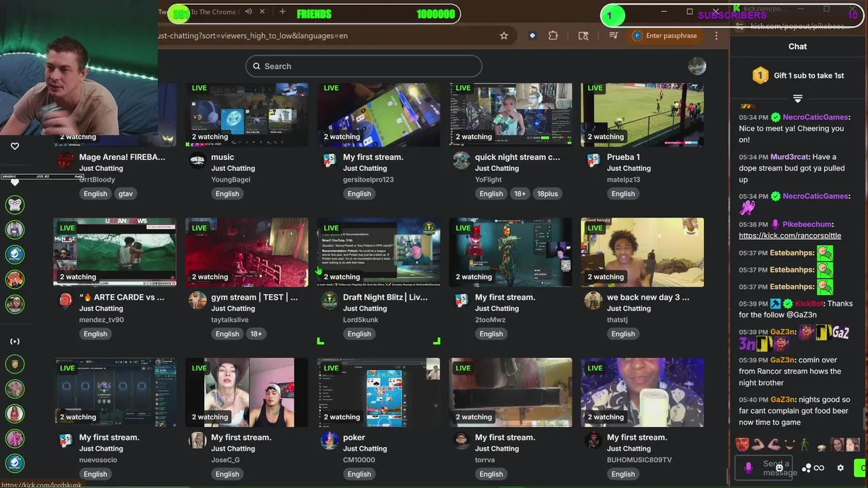
Task: Click the infinity icon in chat bar
Action: tap(819, 468)
